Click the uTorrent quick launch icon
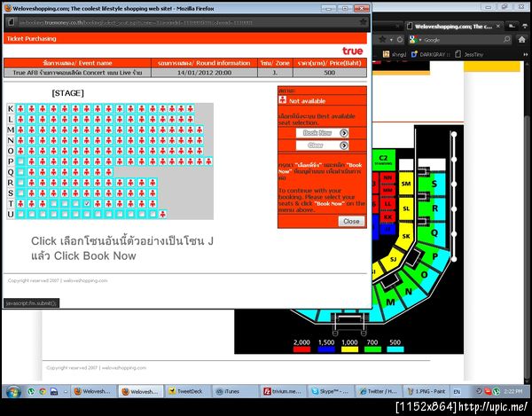 (31, 391)
